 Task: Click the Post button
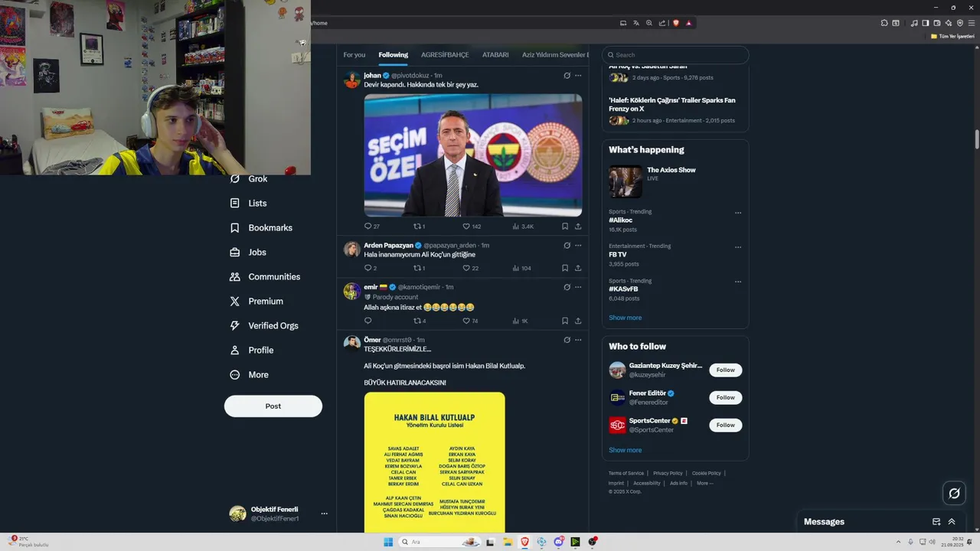tap(273, 406)
